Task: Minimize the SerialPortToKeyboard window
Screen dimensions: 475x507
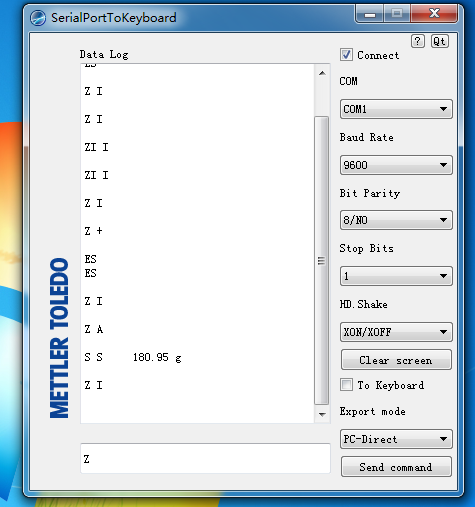Action: tap(370, 14)
